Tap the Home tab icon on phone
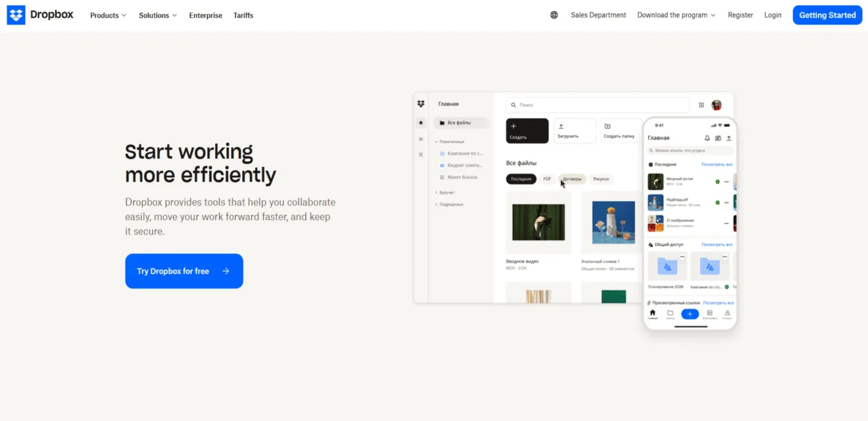This screenshot has height=421, width=868. [x=652, y=314]
